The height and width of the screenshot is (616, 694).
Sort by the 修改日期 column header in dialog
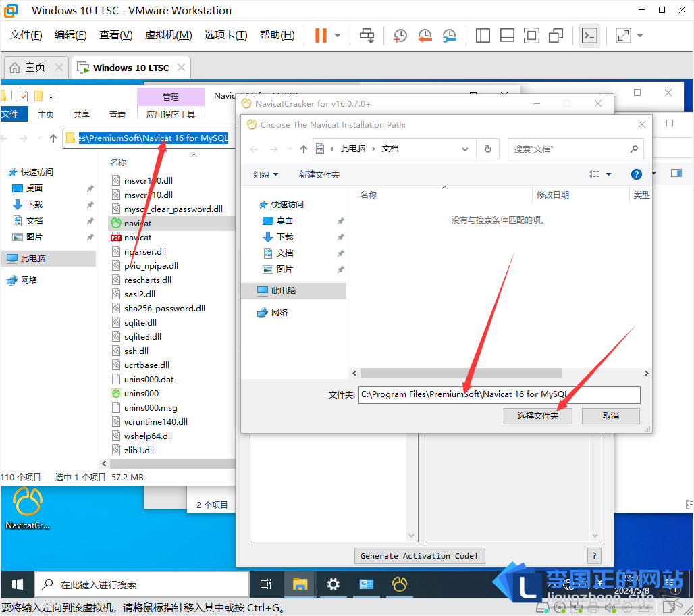click(x=553, y=195)
